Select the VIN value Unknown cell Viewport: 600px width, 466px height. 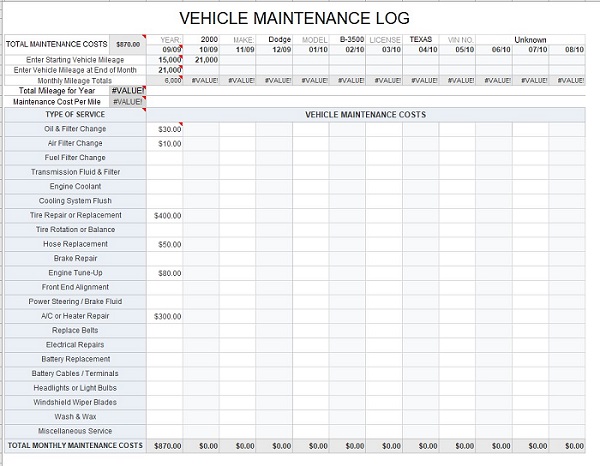(x=530, y=39)
